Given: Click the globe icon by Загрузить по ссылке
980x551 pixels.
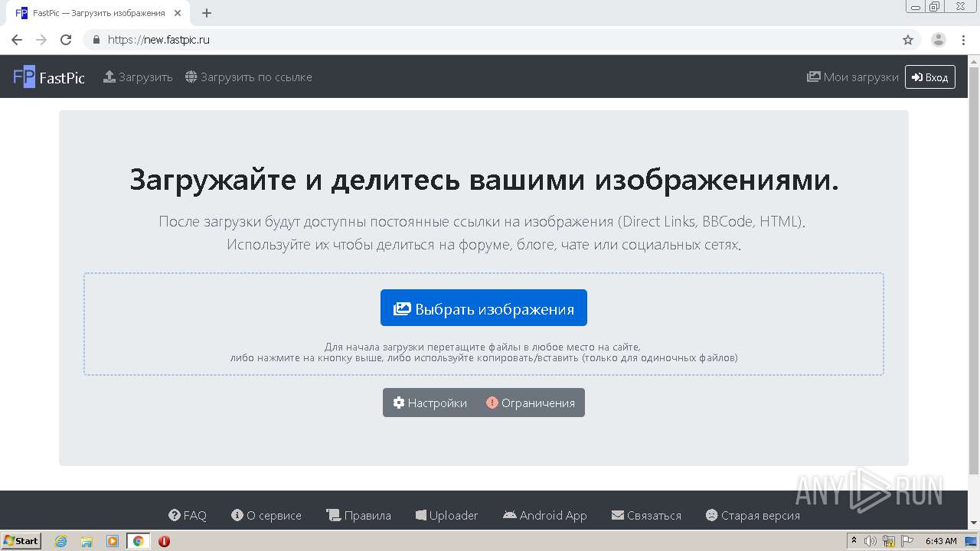Looking at the screenshot, I should pyautogui.click(x=191, y=77).
